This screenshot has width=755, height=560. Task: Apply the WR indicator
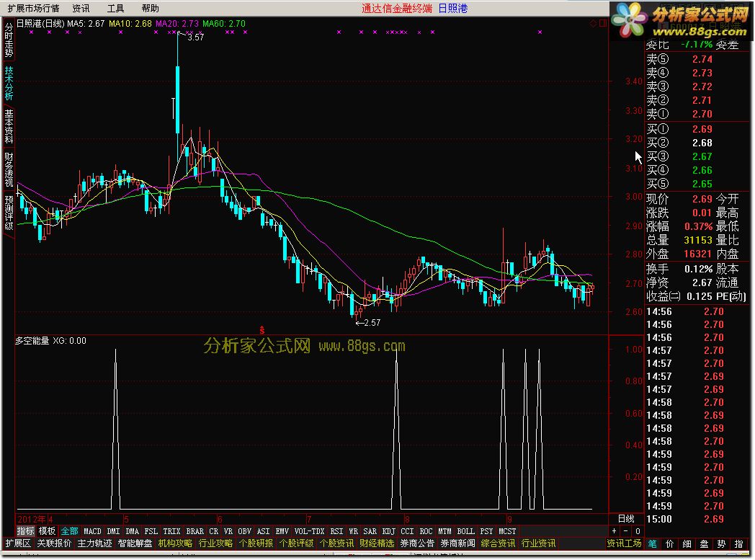coord(354,531)
